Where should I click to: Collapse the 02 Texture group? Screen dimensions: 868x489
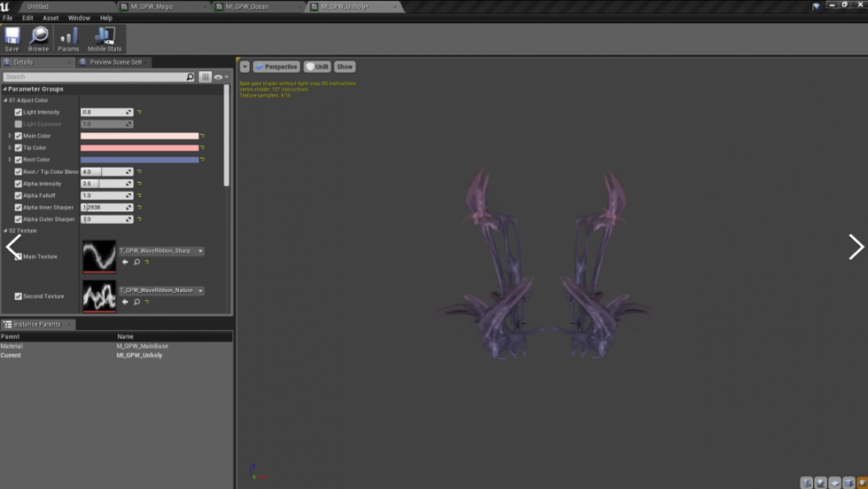[5, 231]
